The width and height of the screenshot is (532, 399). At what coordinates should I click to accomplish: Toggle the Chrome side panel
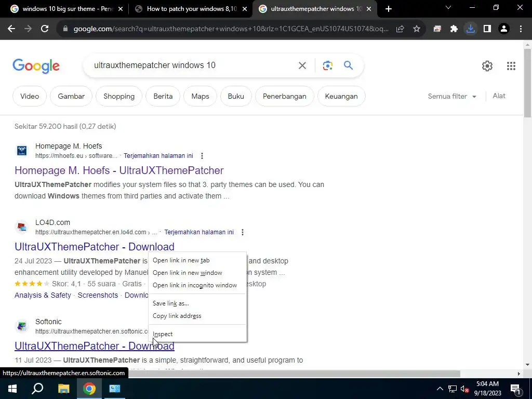point(487,29)
